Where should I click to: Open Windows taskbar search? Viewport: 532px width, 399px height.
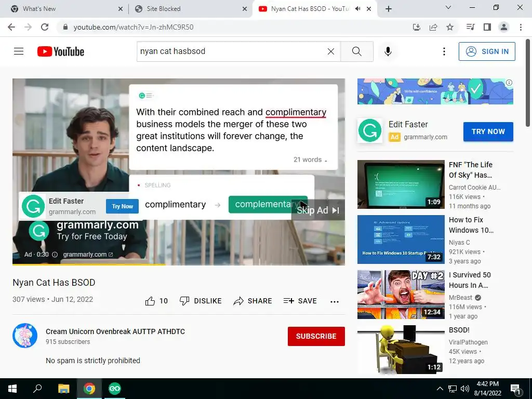click(37, 389)
